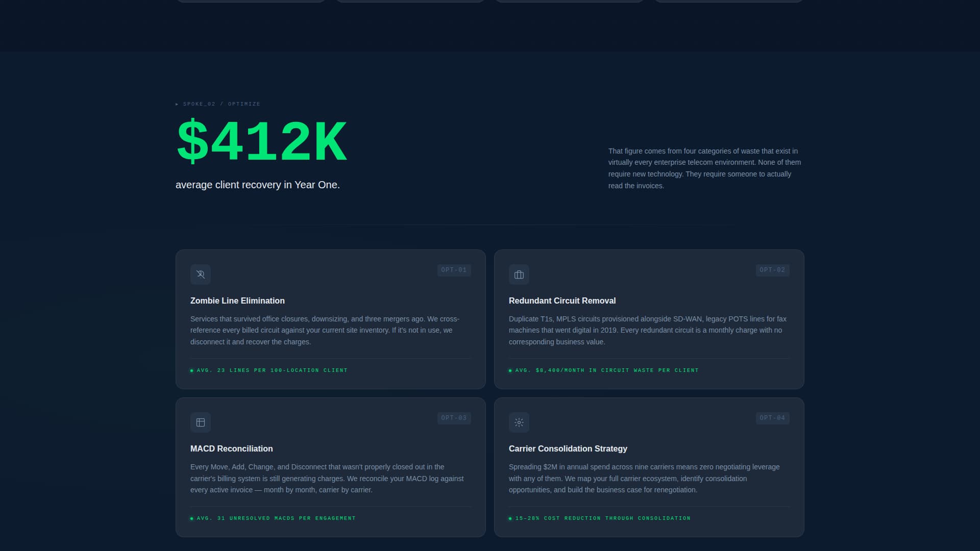Click the paragraph starting 'That figure comes from'

point(705,168)
